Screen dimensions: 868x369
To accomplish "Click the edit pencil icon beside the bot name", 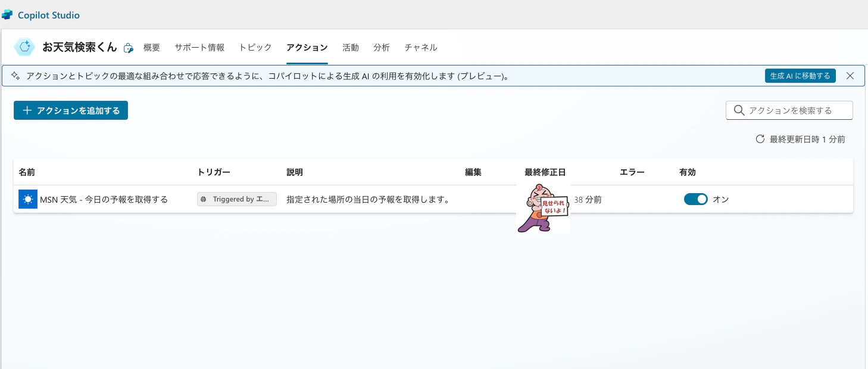I will point(129,48).
